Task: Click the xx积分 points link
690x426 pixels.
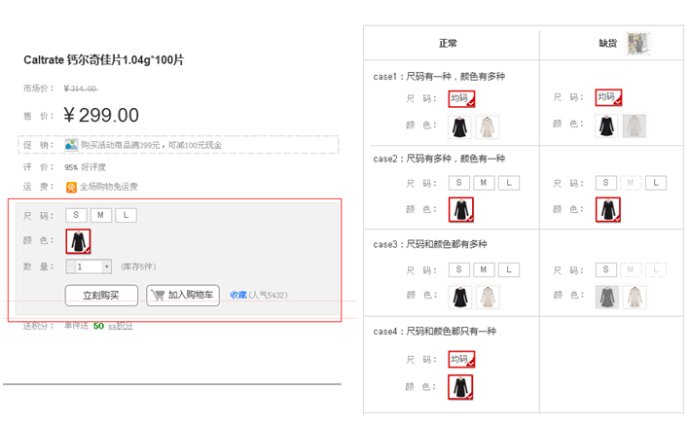Action: coord(121,326)
